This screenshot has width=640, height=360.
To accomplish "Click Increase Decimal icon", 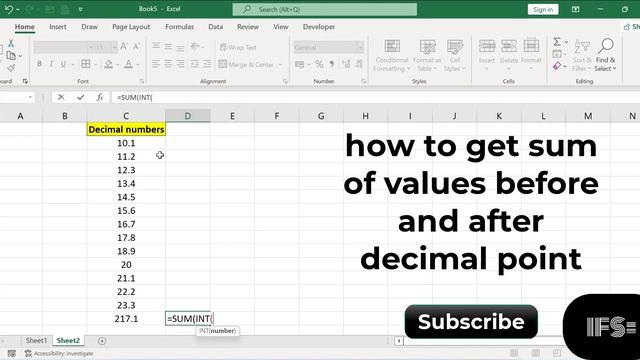I will pos(346,64).
